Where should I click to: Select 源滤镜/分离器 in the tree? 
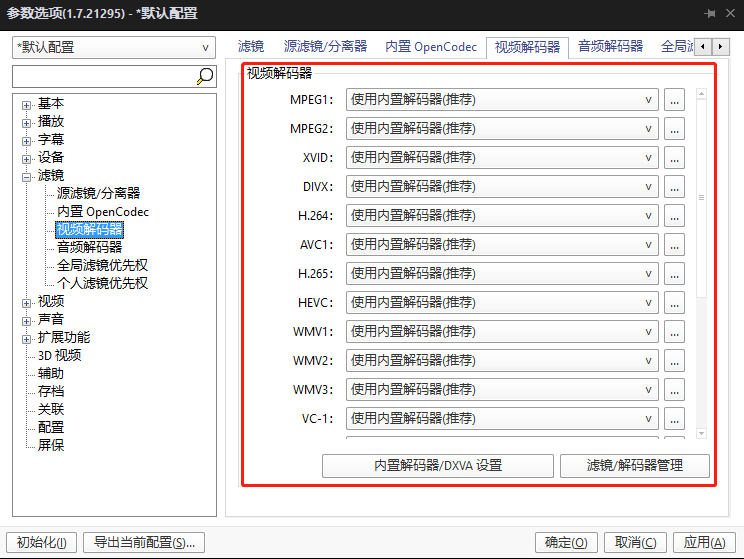pyautogui.click(x=99, y=194)
